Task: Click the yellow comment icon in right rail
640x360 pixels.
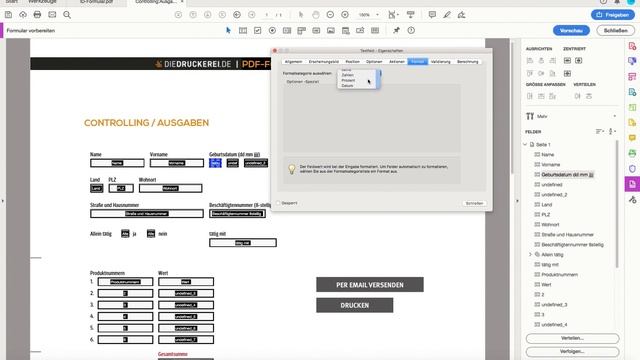Action: [632, 138]
